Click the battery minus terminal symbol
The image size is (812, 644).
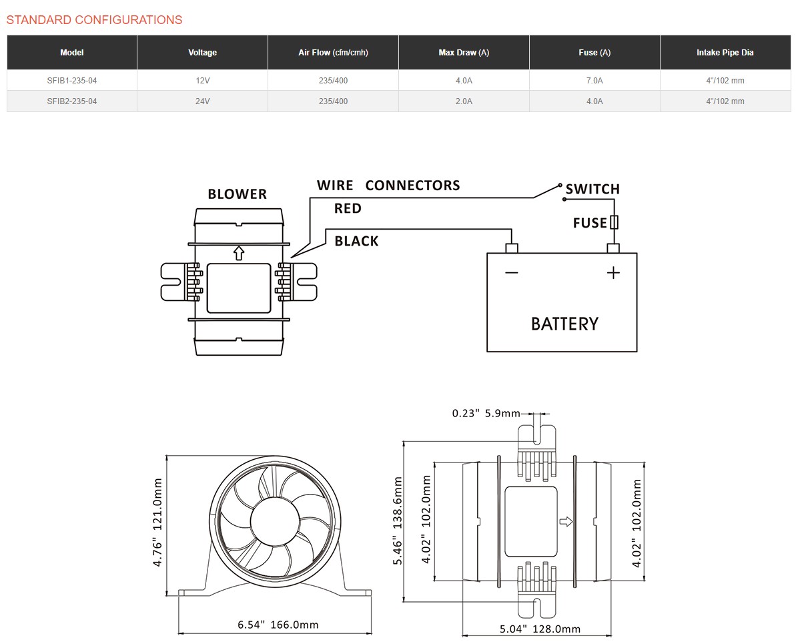click(512, 272)
